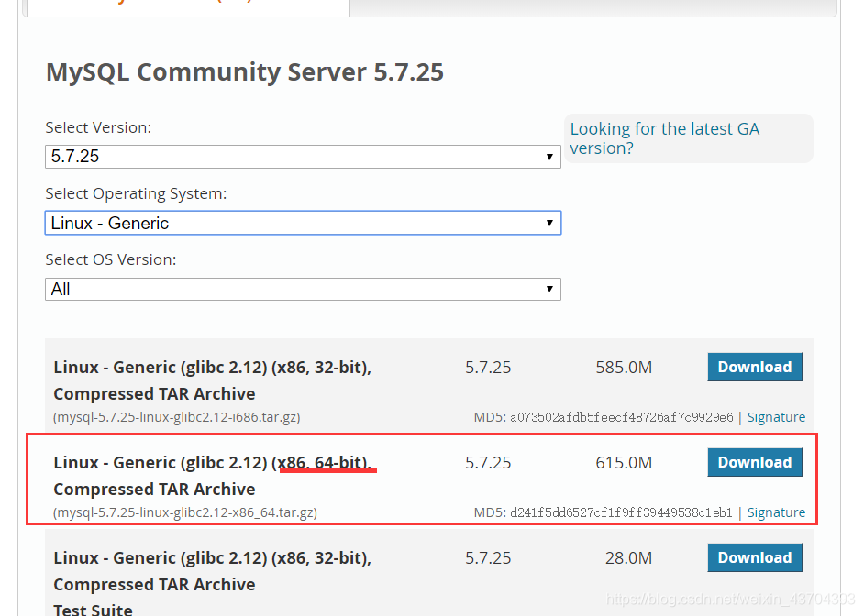Open Signature link for the x86_64 package

coord(776,512)
